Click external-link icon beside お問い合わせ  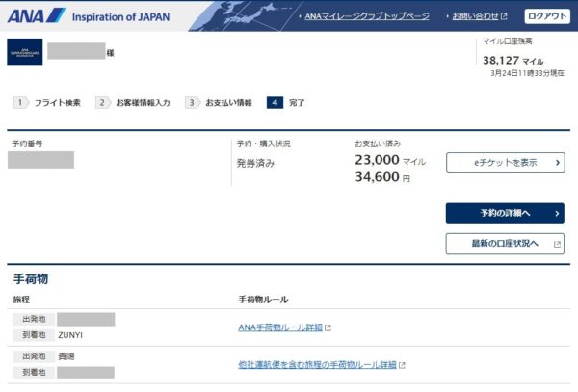pos(504,16)
